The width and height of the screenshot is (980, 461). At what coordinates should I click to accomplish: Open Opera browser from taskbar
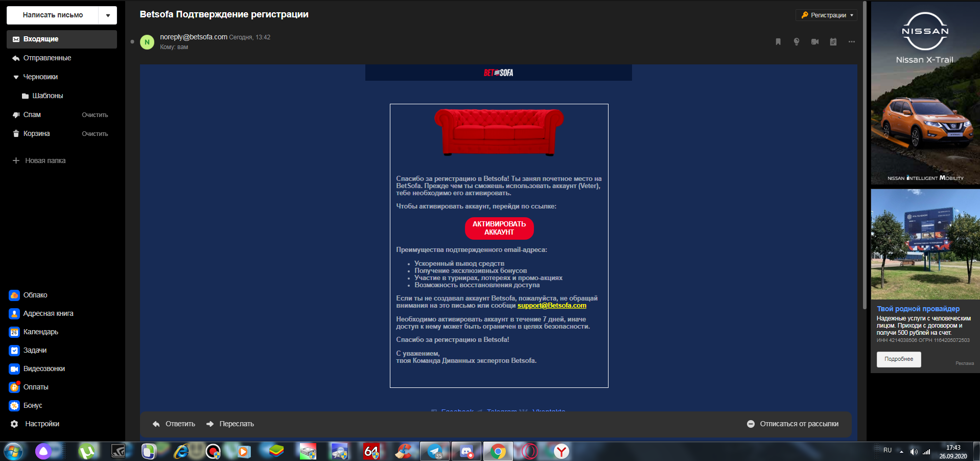[530, 451]
